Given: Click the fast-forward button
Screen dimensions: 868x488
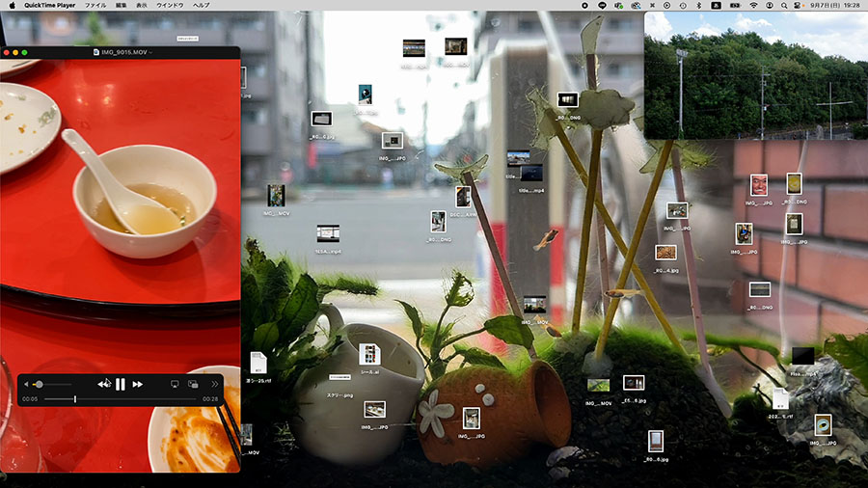Looking at the screenshot, I should click(138, 384).
